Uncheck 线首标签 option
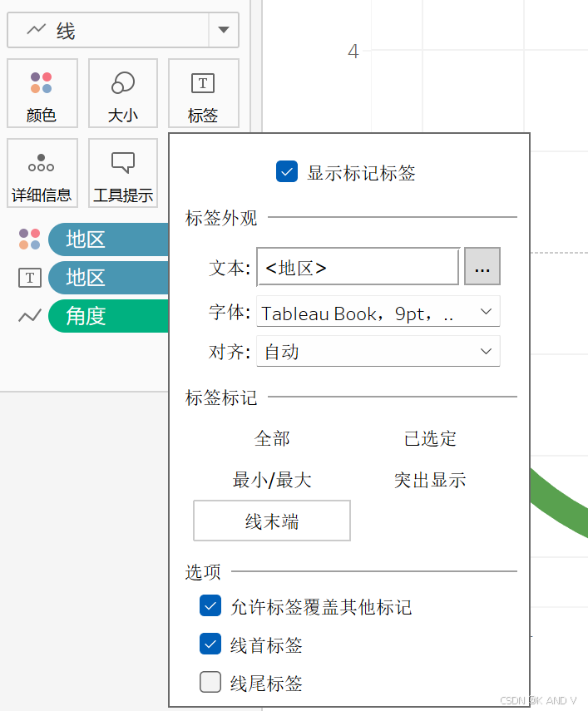The height and width of the screenshot is (711, 588). (210, 644)
